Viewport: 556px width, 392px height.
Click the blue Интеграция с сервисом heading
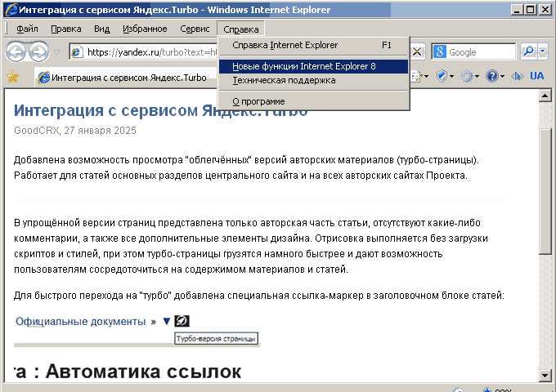click(160, 110)
